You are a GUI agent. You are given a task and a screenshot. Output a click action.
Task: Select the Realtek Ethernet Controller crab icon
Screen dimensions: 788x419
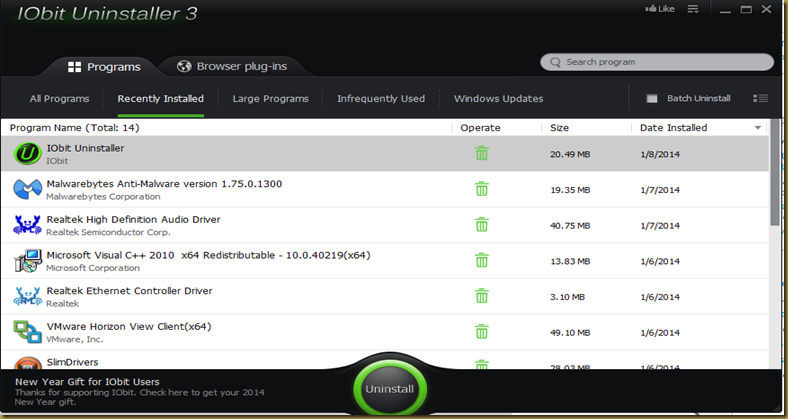(x=27, y=296)
